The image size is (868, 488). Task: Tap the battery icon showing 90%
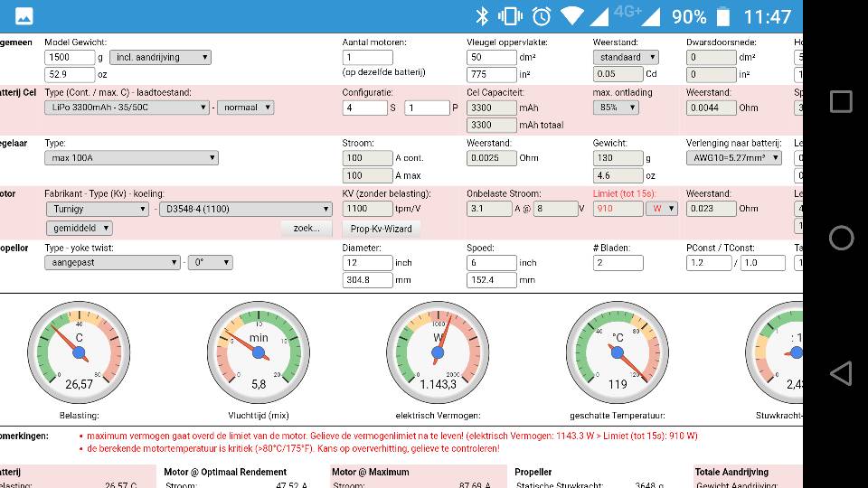point(723,16)
